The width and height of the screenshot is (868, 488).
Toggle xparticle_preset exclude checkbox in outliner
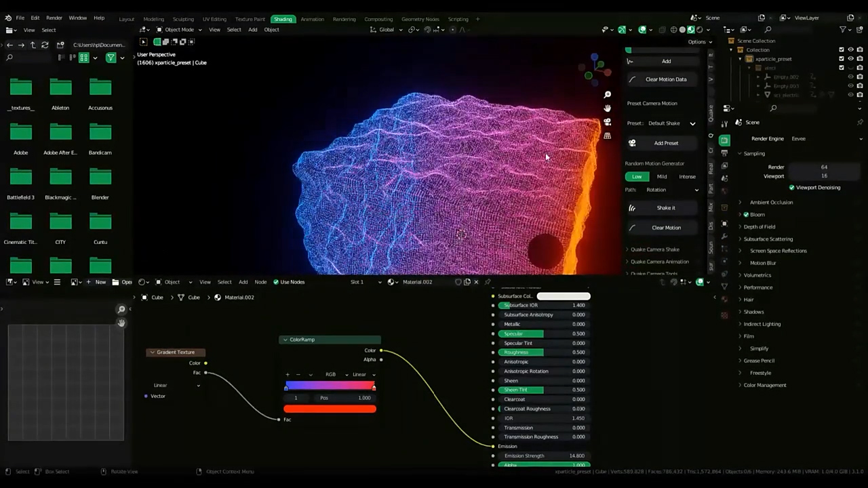[x=842, y=58]
